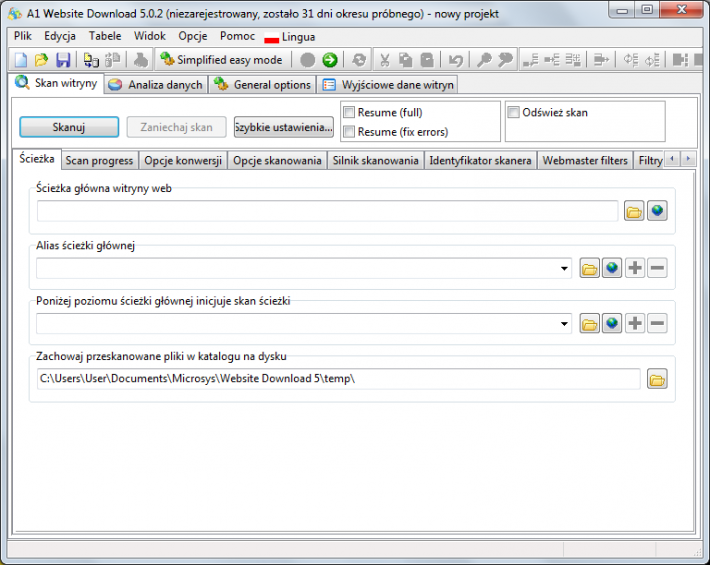This screenshot has width=710, height=565.
Task: Click the find next magnifier icon
Action: coord(505,60)
